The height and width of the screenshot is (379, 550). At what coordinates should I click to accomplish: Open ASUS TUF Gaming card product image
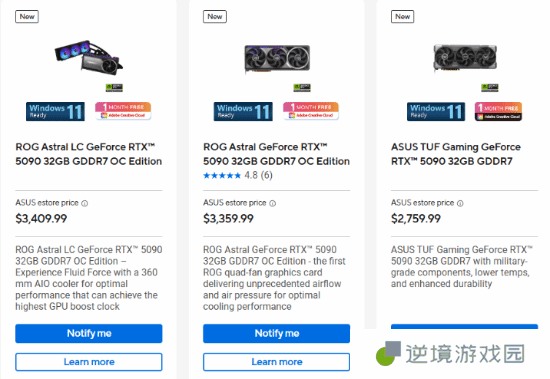(x=465, y=57)
